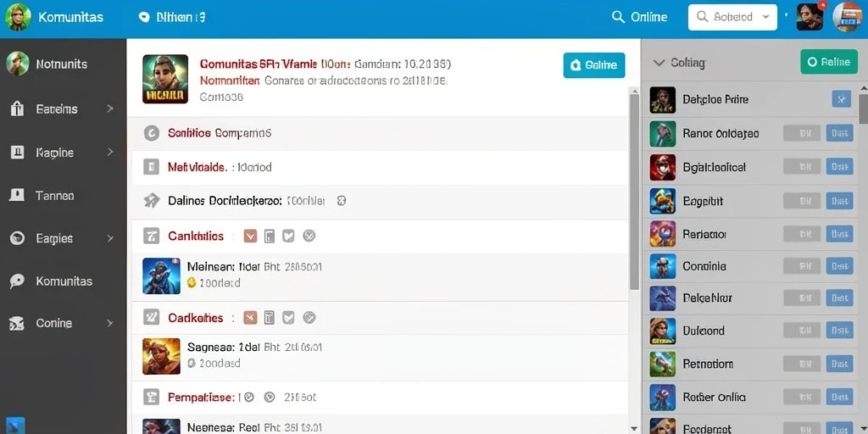The width and height of the screenshot is (868, 434).
Task: Click the document icon in Oadkelies row
Action: [270, 317]
